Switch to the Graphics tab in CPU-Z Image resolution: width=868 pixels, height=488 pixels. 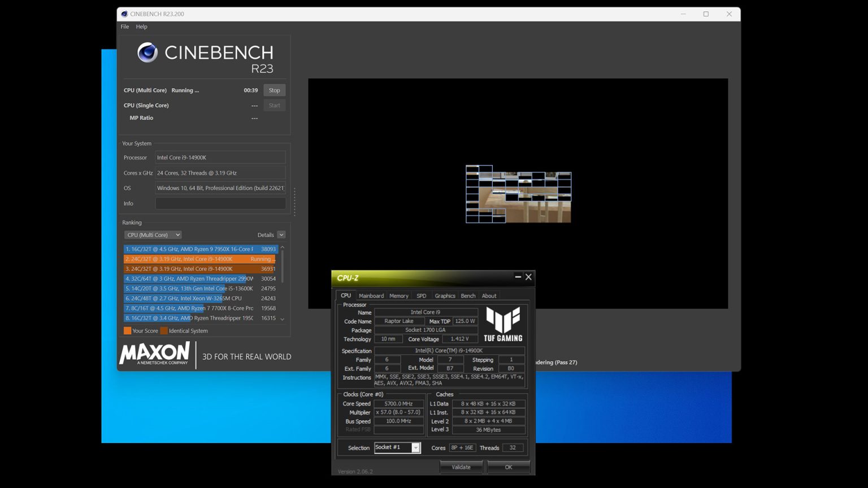point(445,296)
